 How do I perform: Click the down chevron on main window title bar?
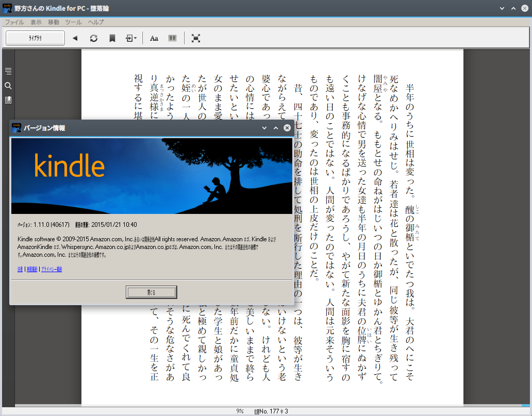coord(502,8)
